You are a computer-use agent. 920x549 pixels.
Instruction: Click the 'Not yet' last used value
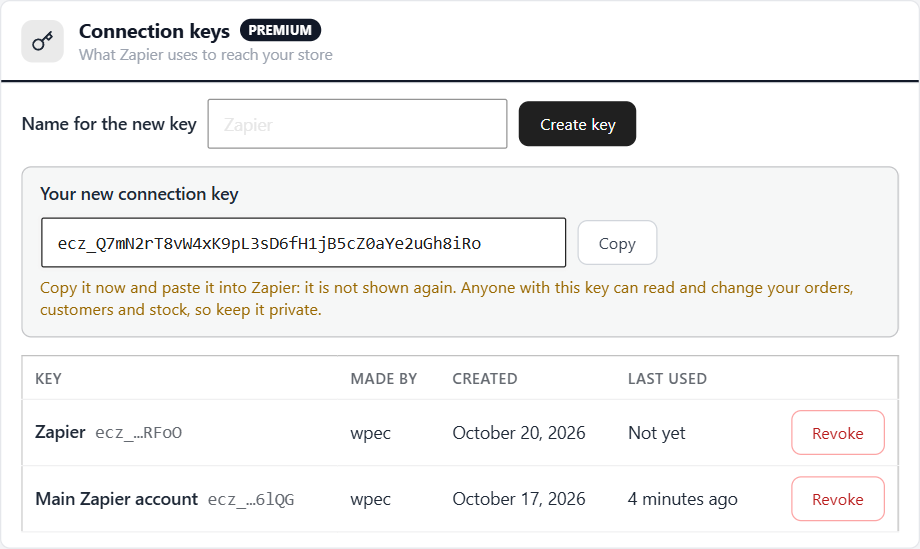(x=657, y=433)
